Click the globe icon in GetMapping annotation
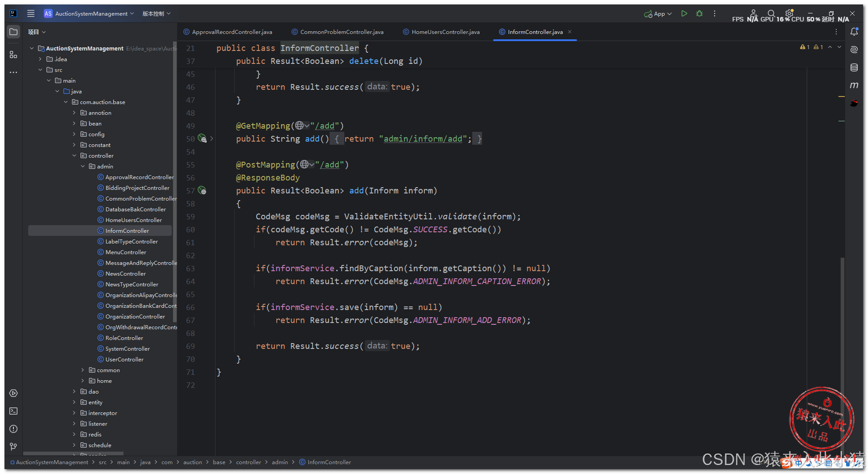Viewport: 868px width, 474px height. click(300, 126)
